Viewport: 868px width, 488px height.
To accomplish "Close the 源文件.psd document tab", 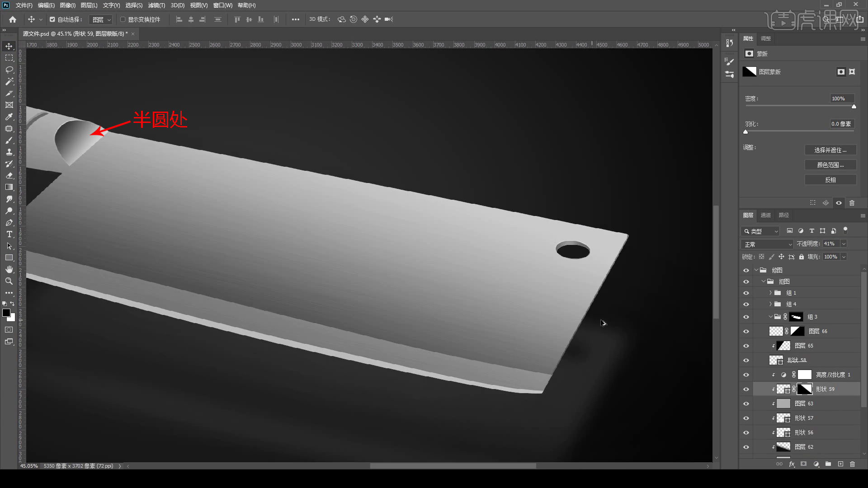I will pos(133,34).
